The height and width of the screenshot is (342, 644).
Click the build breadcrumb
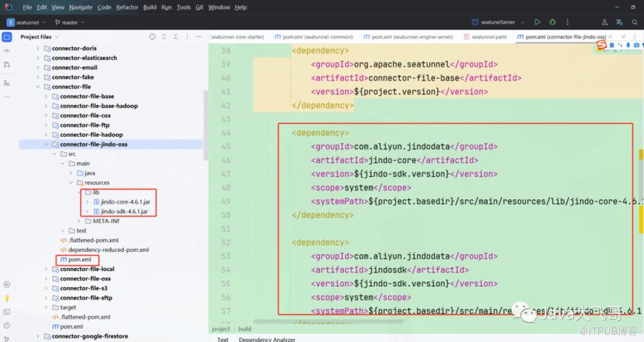point(245,329)
